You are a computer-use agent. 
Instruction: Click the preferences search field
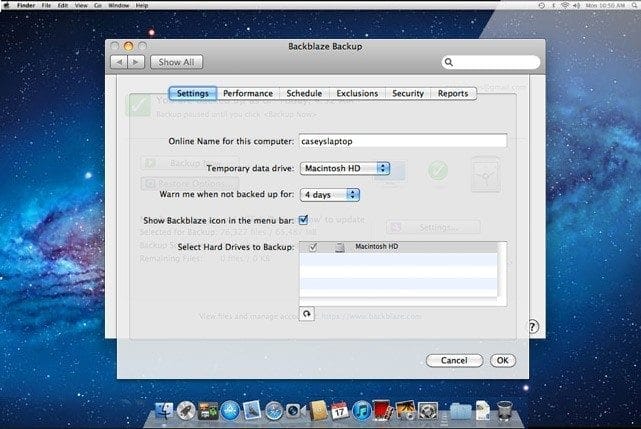491,62
